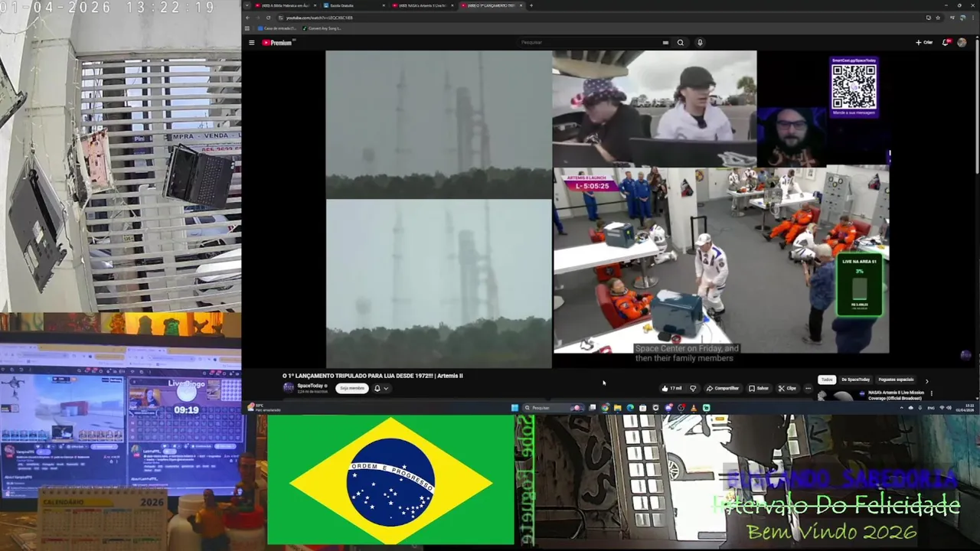This screenshot has height=551, width=980.
Task: Select the Foguetes espaciais filter chip
Action: pyautogui.click(x=896, y=380)
